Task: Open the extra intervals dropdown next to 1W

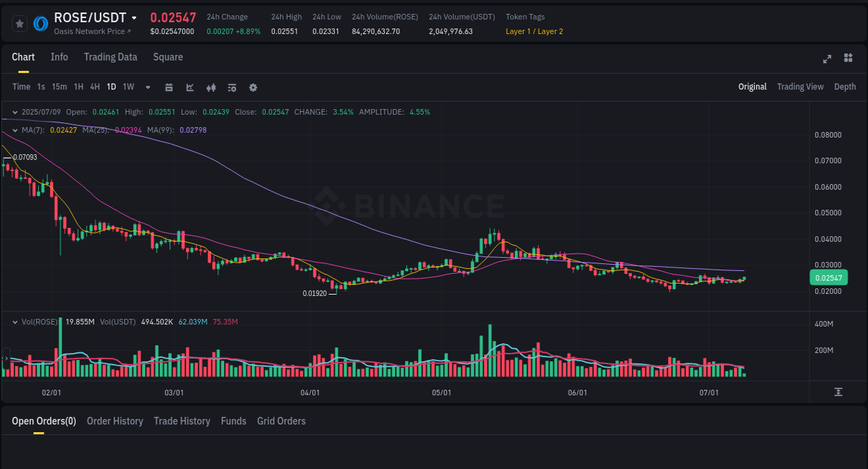Action: tap(147, 87)
